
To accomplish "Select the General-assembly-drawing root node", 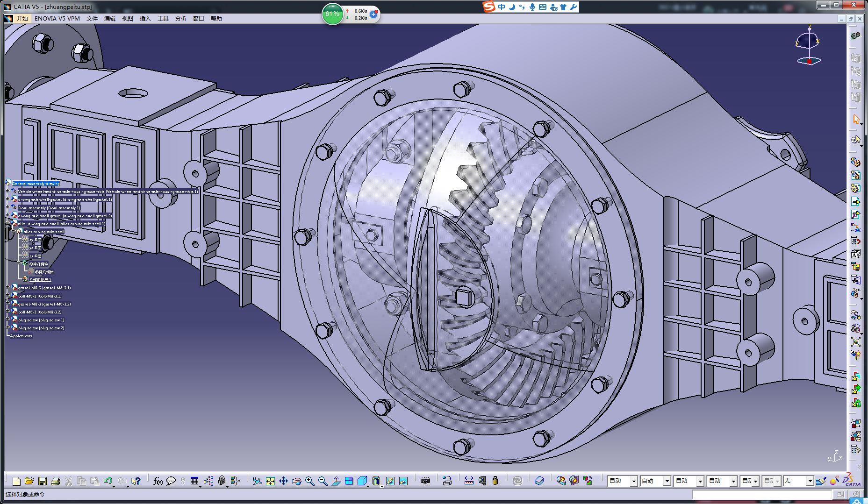I will tap(36, 184).
